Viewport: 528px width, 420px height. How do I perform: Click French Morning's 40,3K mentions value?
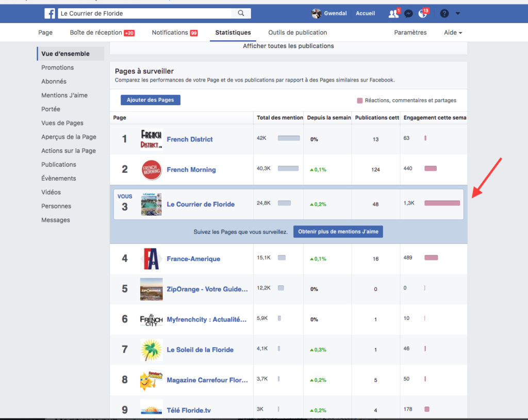pos(263,168)
